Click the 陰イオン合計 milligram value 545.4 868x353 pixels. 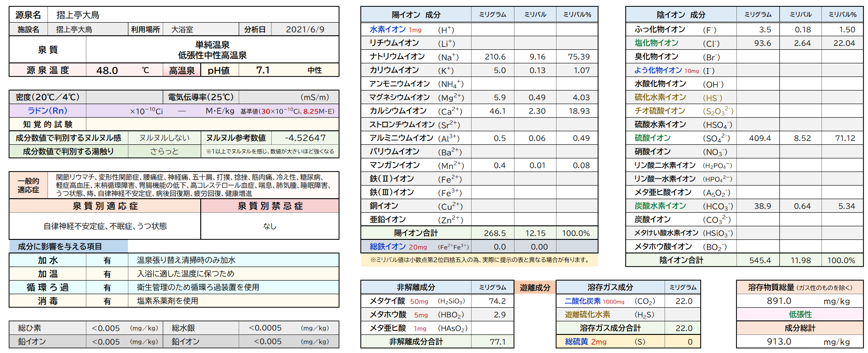(760, 260)
